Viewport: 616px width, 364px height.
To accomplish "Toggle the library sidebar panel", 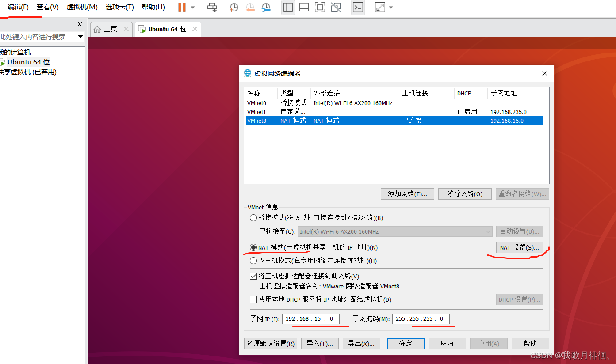I will click(x=288, y=7).
